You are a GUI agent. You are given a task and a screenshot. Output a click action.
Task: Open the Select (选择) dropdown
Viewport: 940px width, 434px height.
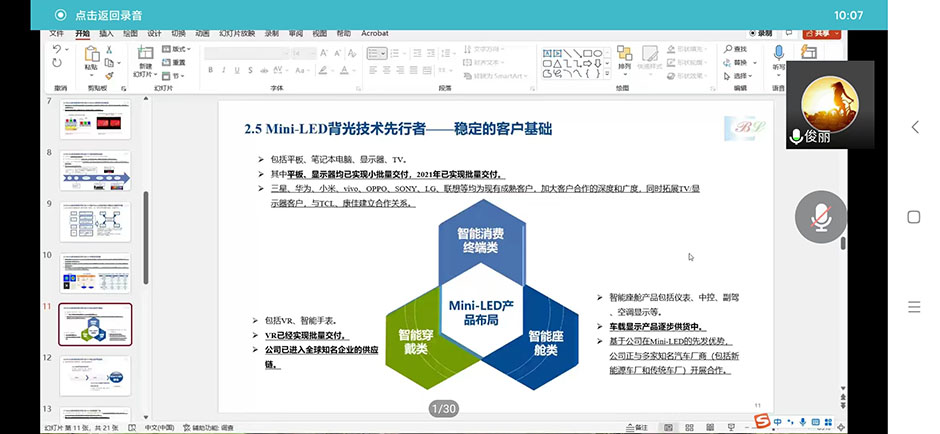click(x=740, y=76)
